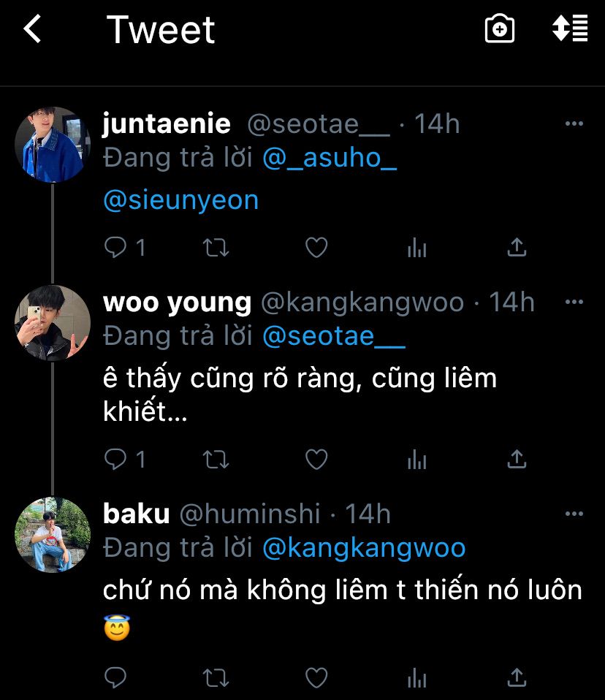605x700 pixels.
Task: Reply to juntaenie's tweet
Action: [x=116, y=248]
